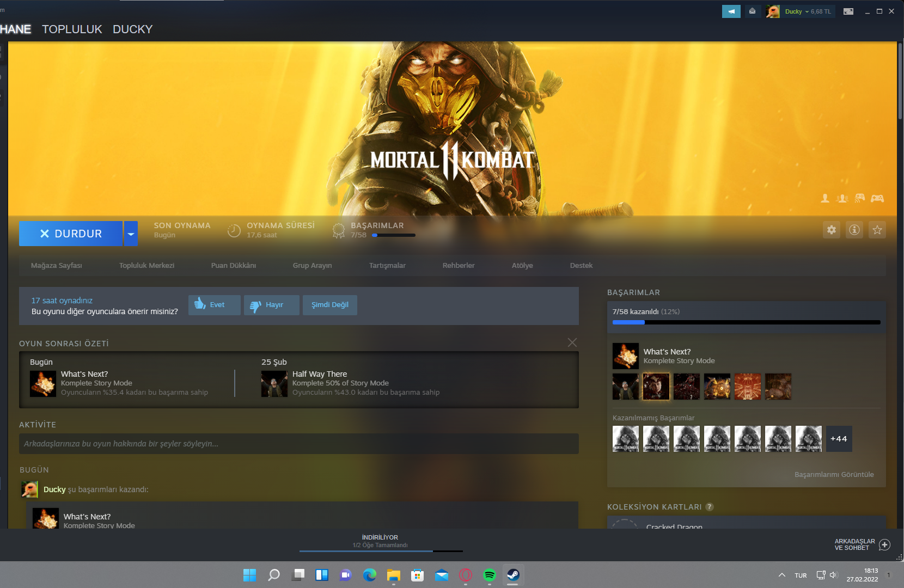The image size is (904, 588).
Task: Open Başarımlarımı Görüntüle link
Action: (x=834, y=475)
